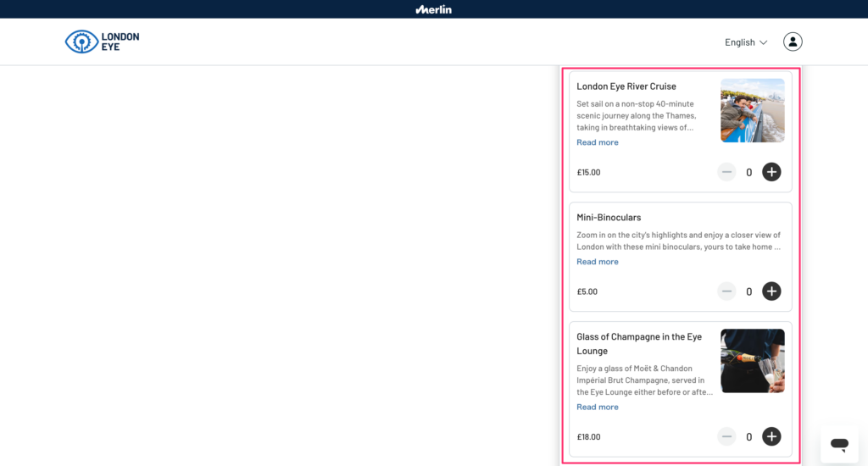
Task: Click Glass of Champagne in the Eye Lounge title
Action: 639,344
